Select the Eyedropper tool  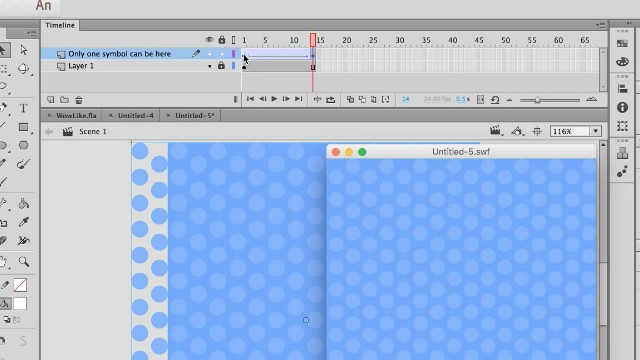coord(24,222)
